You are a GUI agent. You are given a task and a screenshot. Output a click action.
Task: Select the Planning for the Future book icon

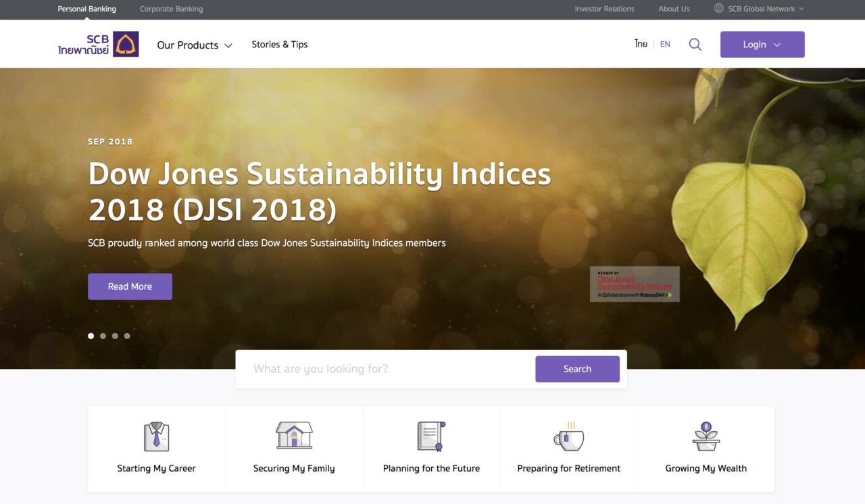pos(431,436)
